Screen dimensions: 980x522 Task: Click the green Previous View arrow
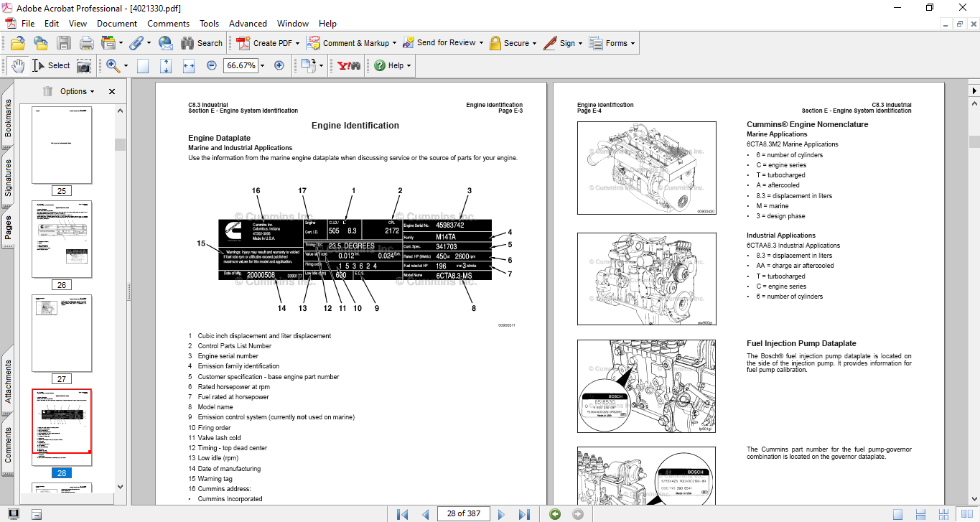(554, 514)
